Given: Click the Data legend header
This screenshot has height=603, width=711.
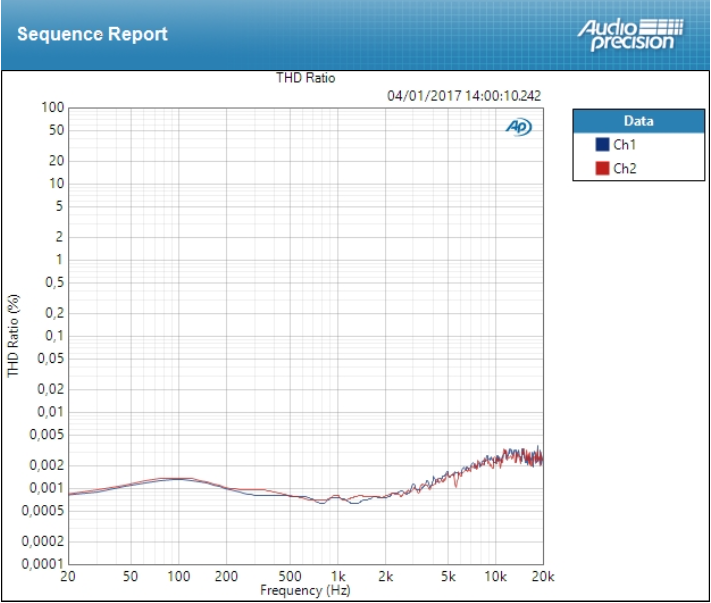Looking at the screenshot, I should [637, 121].
